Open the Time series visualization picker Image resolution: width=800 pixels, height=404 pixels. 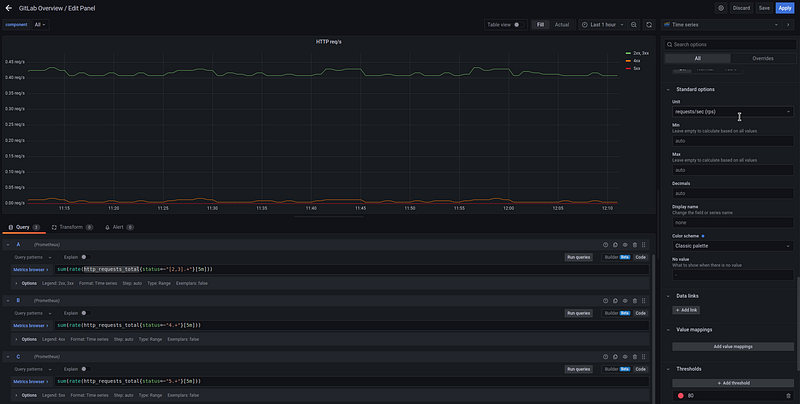[721, 24]
